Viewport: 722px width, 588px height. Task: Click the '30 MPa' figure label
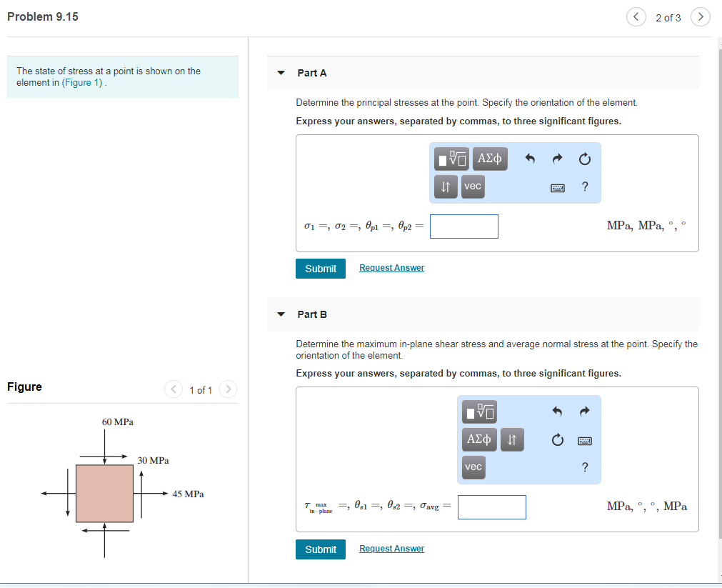pyautogui.click(x=154, y=460)
